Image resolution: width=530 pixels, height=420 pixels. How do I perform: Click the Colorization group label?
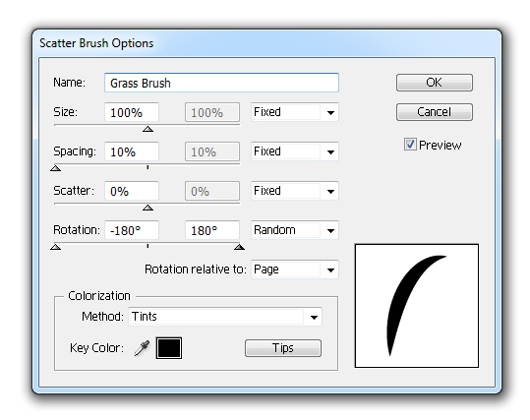pyautogui.click(x=99, y=296)
